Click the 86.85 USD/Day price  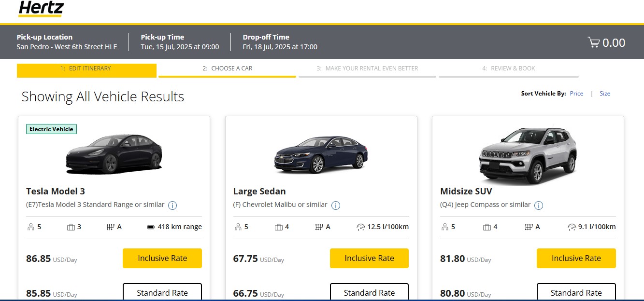[x=52, y=259]
